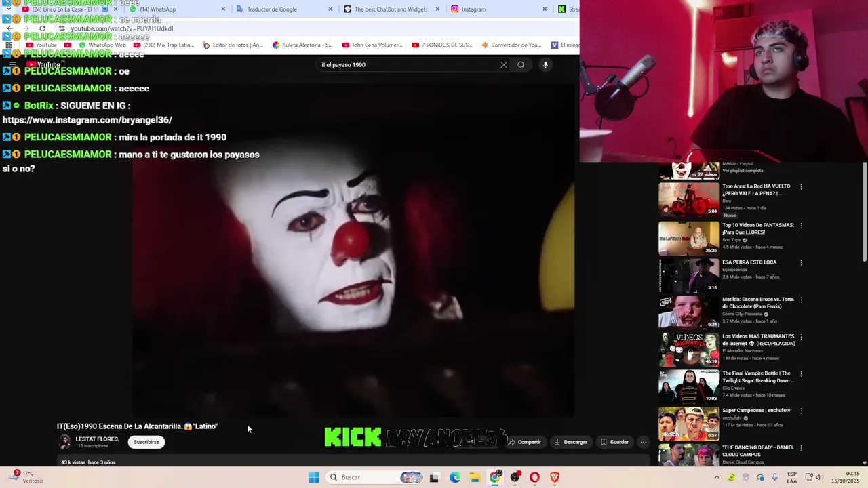Viewport: 868px width, 488px height.
Task: Open the Chrome tab list dropdown
Action: (x=8, y=9)
